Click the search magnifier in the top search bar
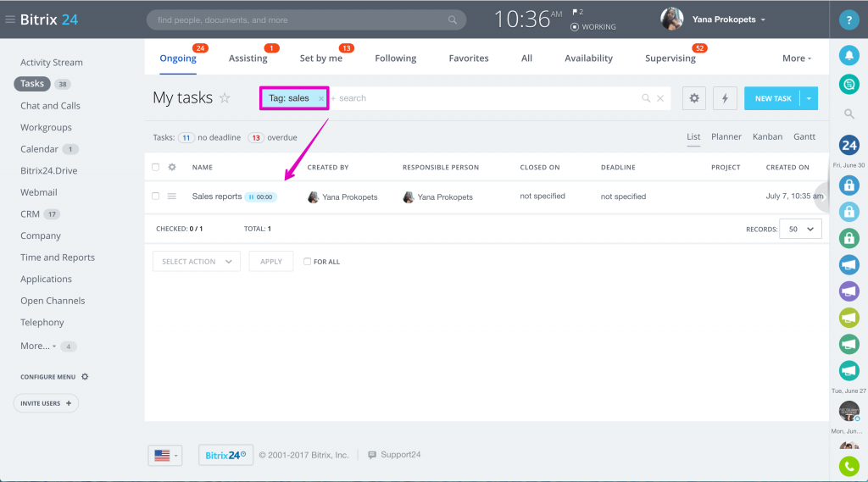This screenshot has width=868, height=482. point(453,20)
